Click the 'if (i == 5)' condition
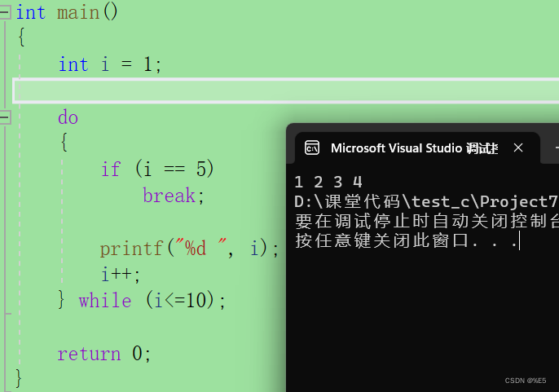This screenshot has width=559, height=392. point(157,169)
